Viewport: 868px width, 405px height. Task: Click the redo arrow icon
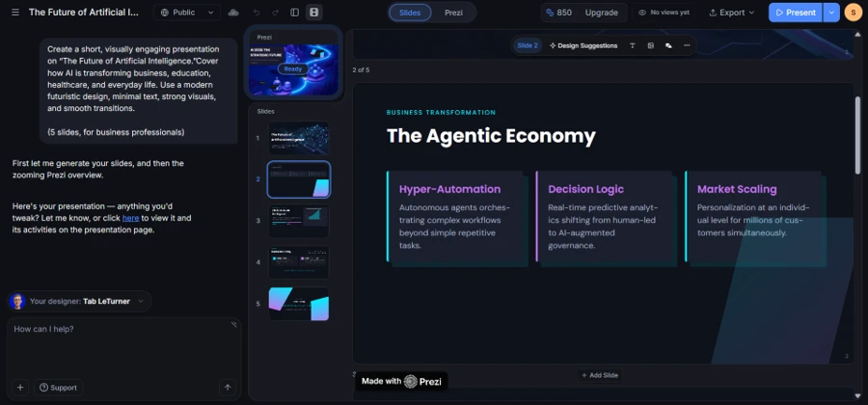point(275,13)
